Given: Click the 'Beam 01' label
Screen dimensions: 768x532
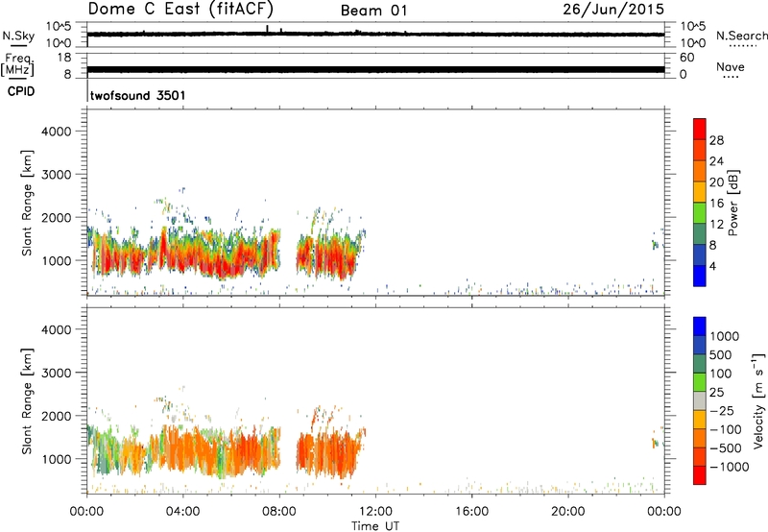Looking at the screenshot, I should (x=373, y=11).
